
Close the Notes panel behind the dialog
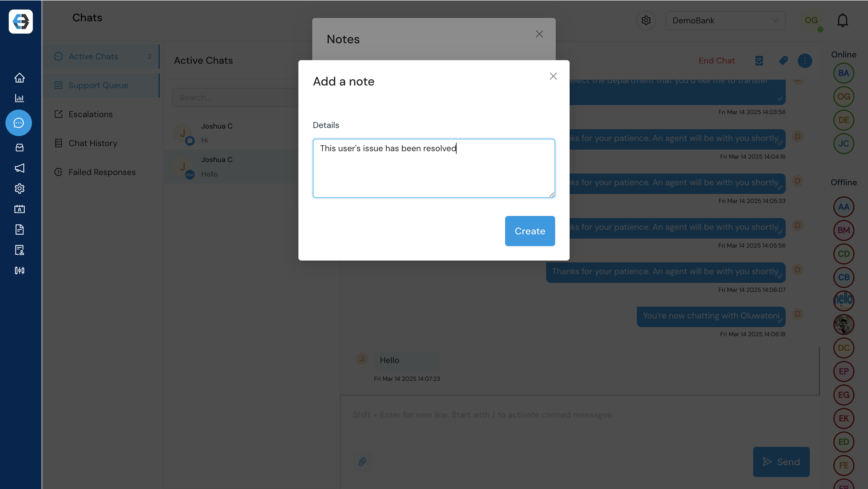(x=539, y=34)
